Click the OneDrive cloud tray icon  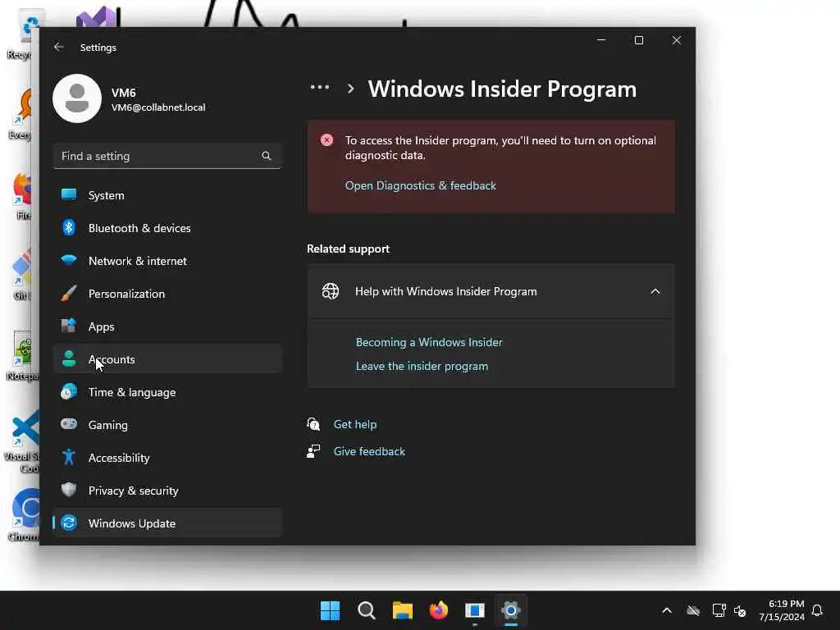[x=693, y=610]
